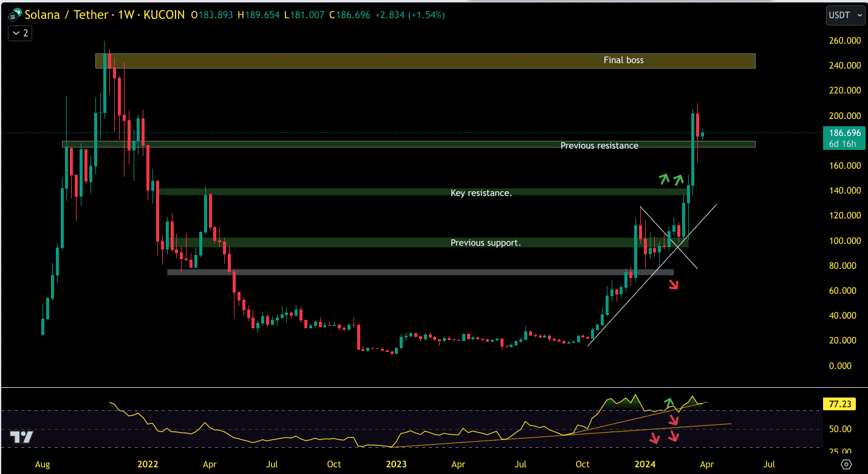
Task: Click the 120.000 price axis label
Action: (844, 215)
